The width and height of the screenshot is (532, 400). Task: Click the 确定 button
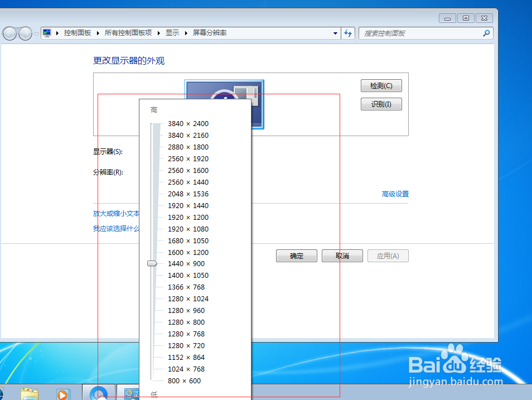[x=297, y=256]
